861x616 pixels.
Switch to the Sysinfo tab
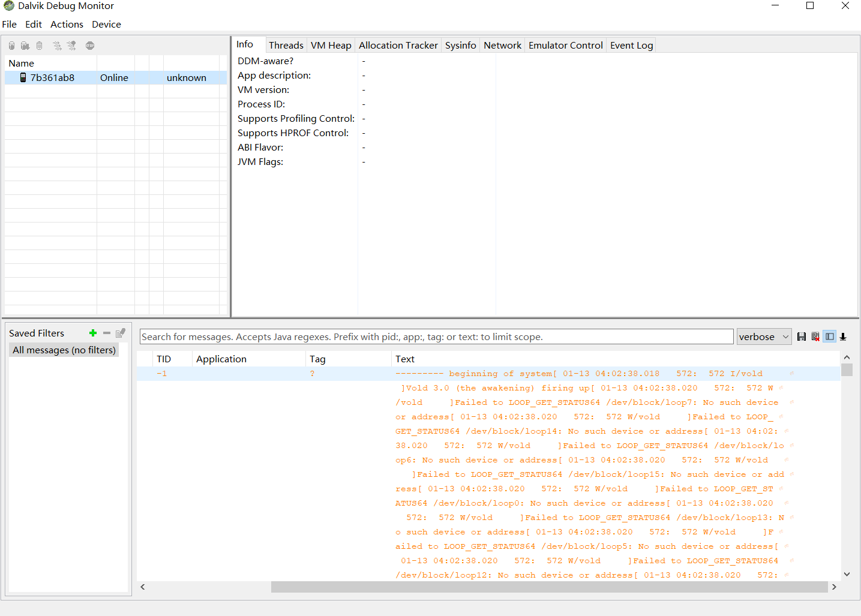461,45
